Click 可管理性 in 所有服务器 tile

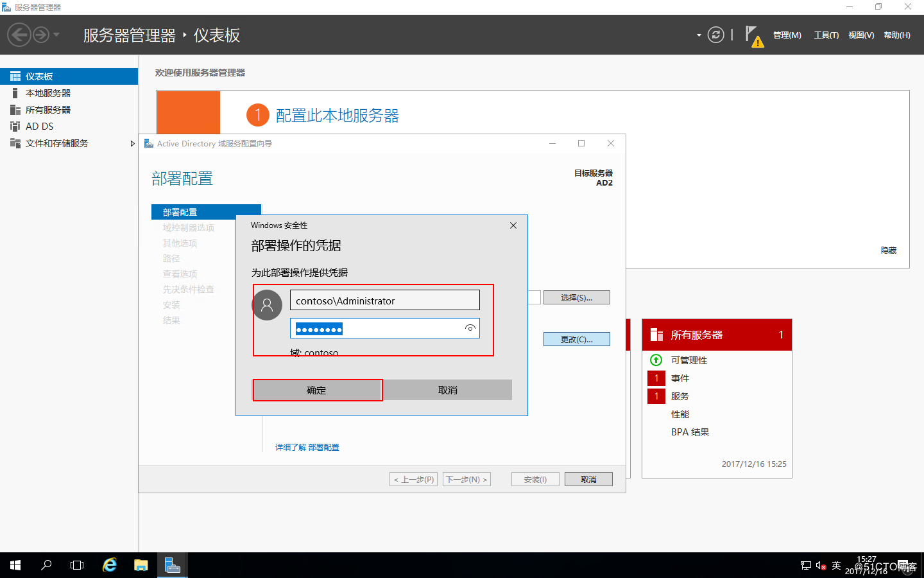[689, 360]
